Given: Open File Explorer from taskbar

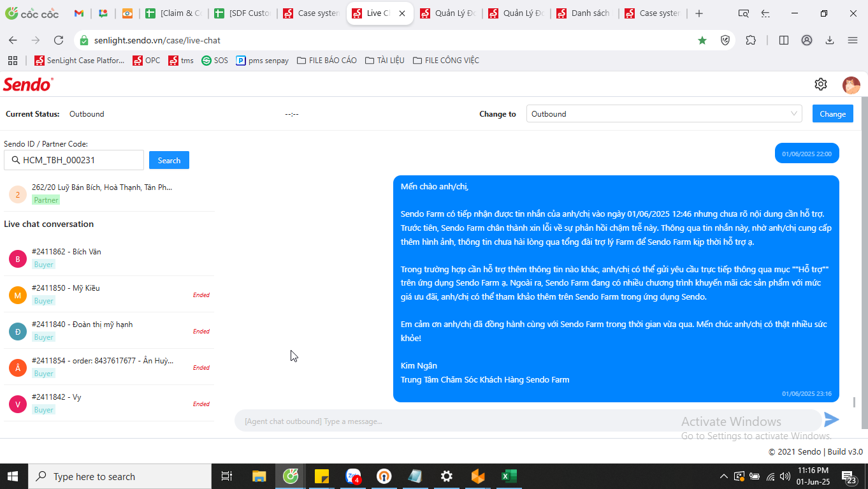Looking at the screenshot, I should (259, 476).
